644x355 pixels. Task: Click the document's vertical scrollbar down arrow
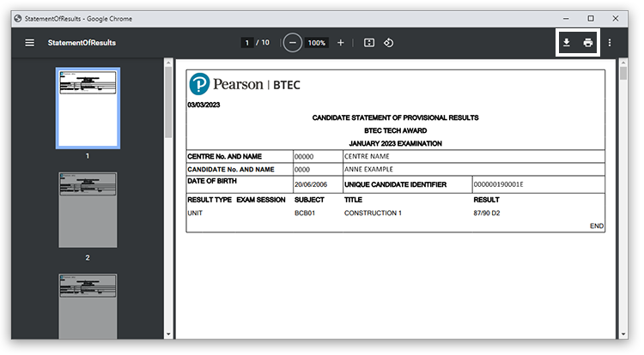coord(623,334)
